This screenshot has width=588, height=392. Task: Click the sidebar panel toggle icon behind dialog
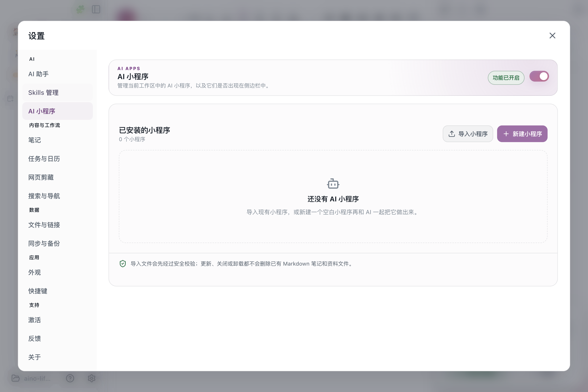(x=96, y=10)
